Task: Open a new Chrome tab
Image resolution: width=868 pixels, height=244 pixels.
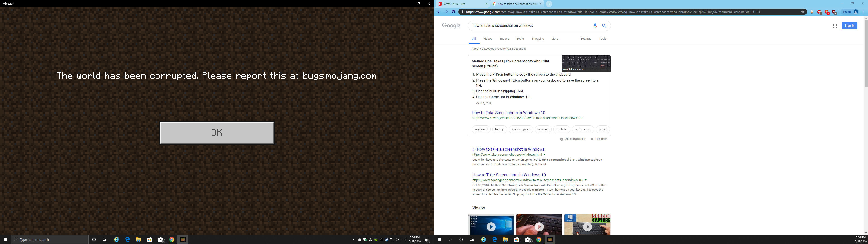Action: 549,4
